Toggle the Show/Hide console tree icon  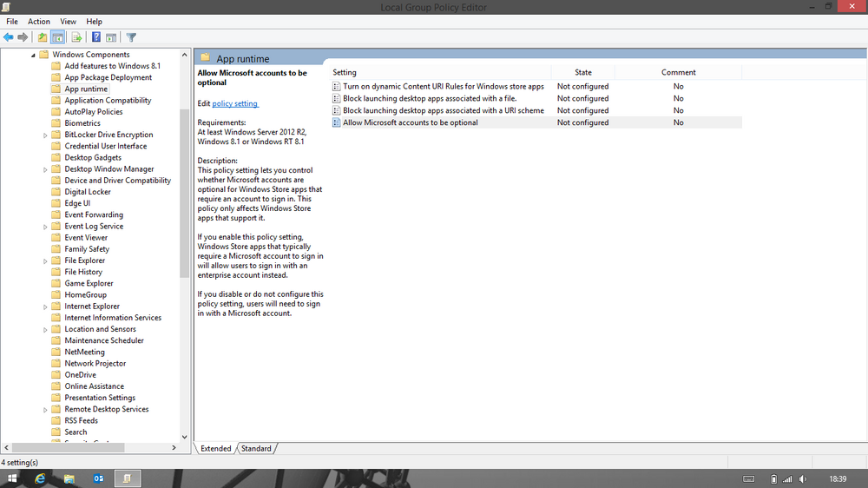(57, 37)
